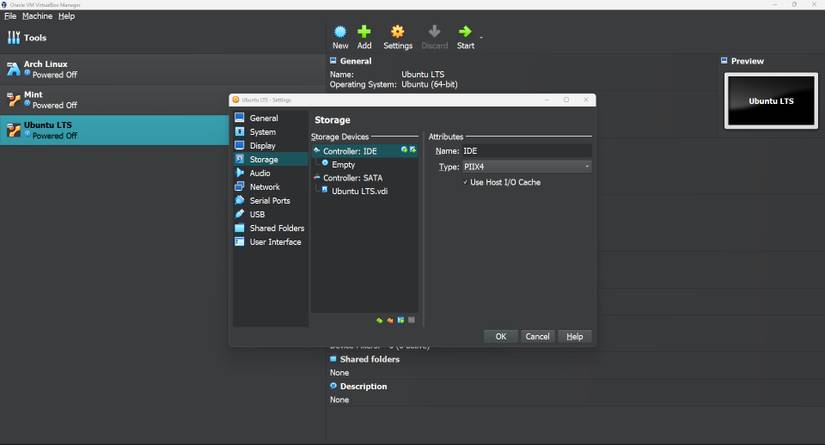Open the General settings page icon

tap(239, 118)
